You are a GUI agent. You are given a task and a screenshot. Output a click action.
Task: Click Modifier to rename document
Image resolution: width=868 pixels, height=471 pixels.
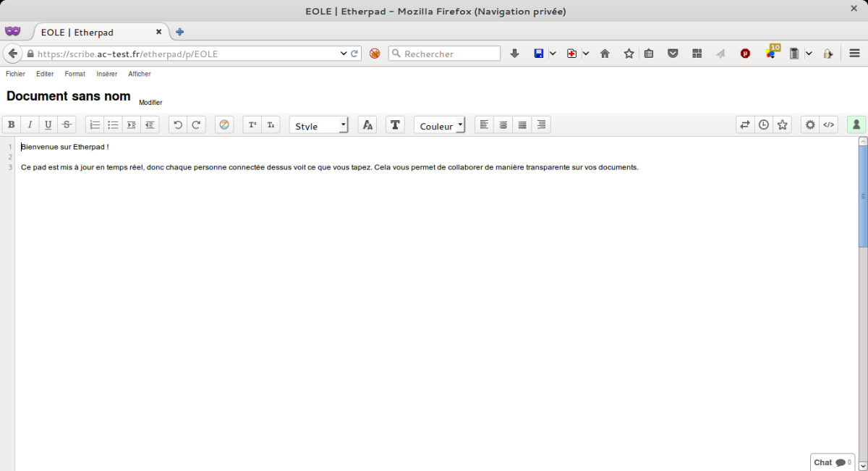point(150,103)
